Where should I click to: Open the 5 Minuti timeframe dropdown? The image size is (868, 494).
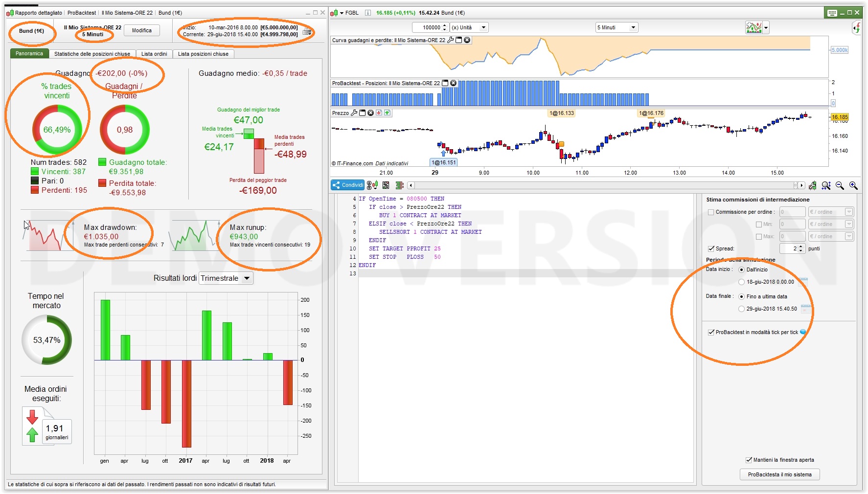617,27
